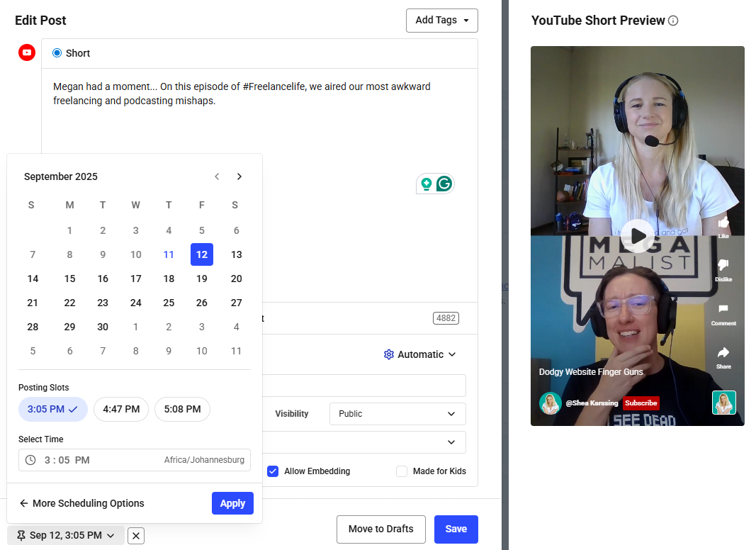Screen dimensions: 756x550
Task: Play the Short preview video
Action: [637, 236]
